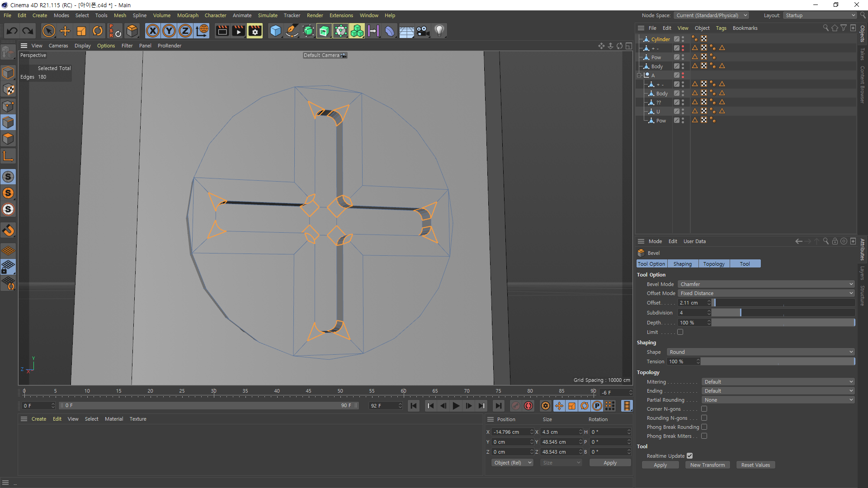Select the Rotate tool icon
This screenshot has width=868, height=488.
tap(98, 31)
